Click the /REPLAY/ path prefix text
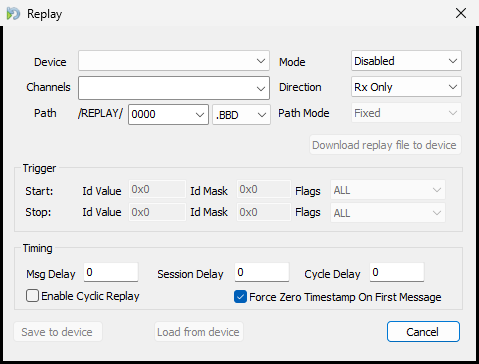The image size is (479, 364). pos(100,113)
